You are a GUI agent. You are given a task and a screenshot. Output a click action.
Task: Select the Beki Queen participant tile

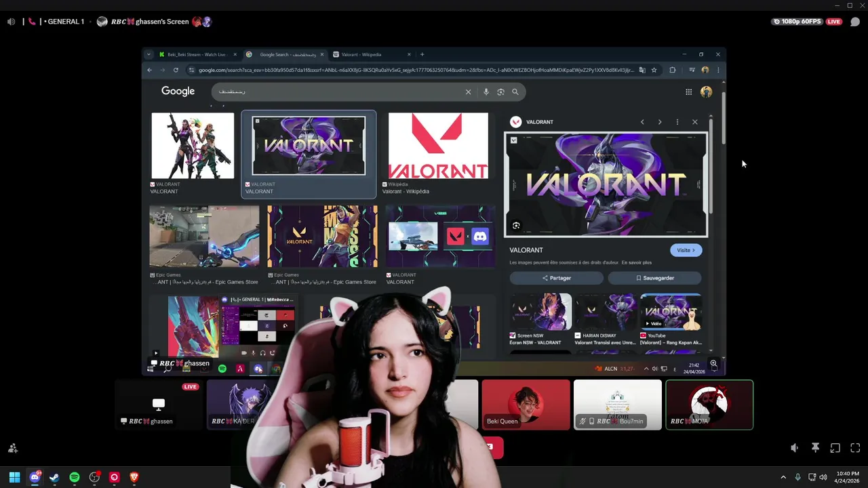(x=526, y=405)
